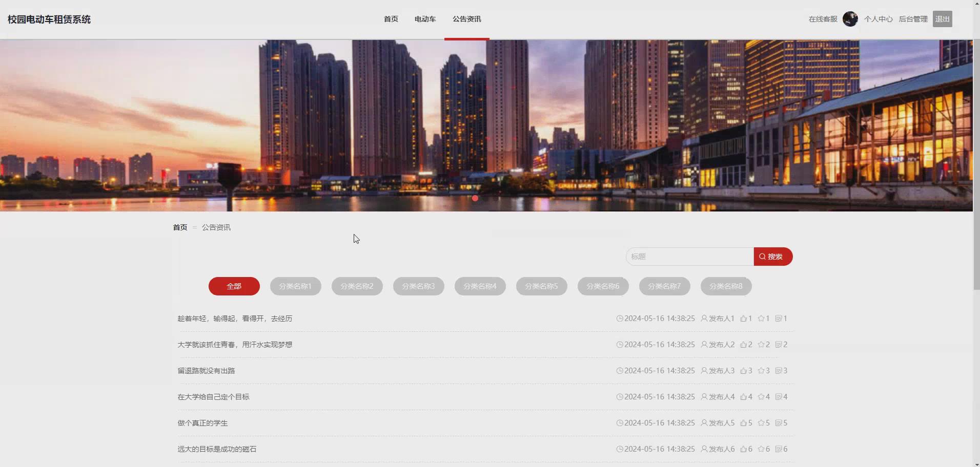
Task: Open article 趁着年轻，输得起，看得开，去经历
Action: 235,319
